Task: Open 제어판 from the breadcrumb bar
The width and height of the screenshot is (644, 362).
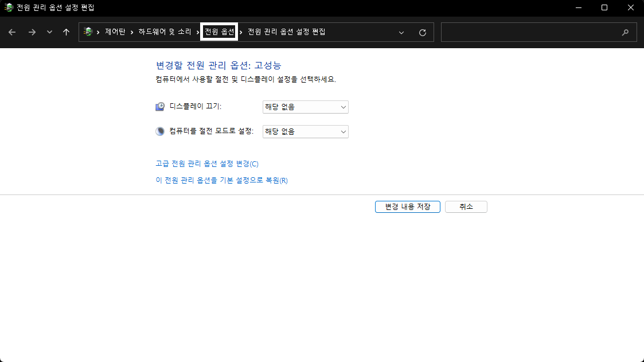Action: pyautogui.click(x=114, y=32)
